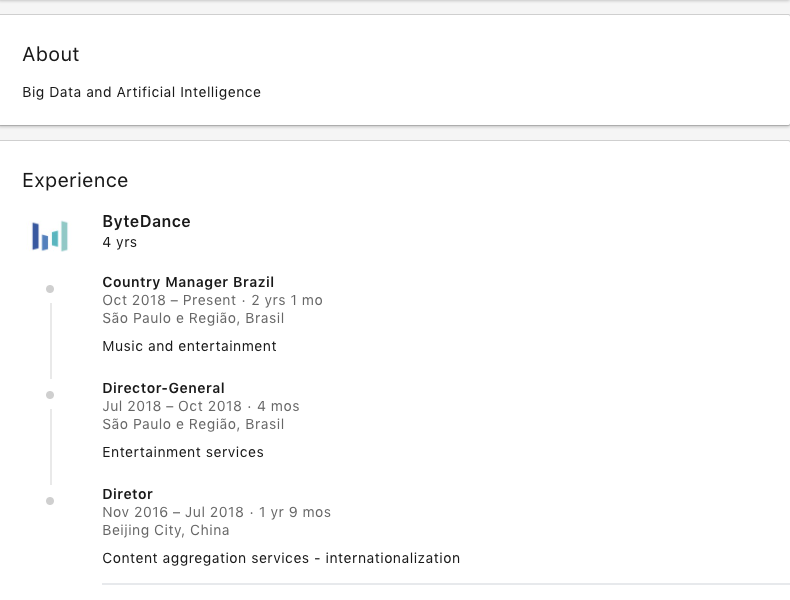The image size is (790, 600).
Task: Select the content aggregation services description
Action: pos(281,558)
